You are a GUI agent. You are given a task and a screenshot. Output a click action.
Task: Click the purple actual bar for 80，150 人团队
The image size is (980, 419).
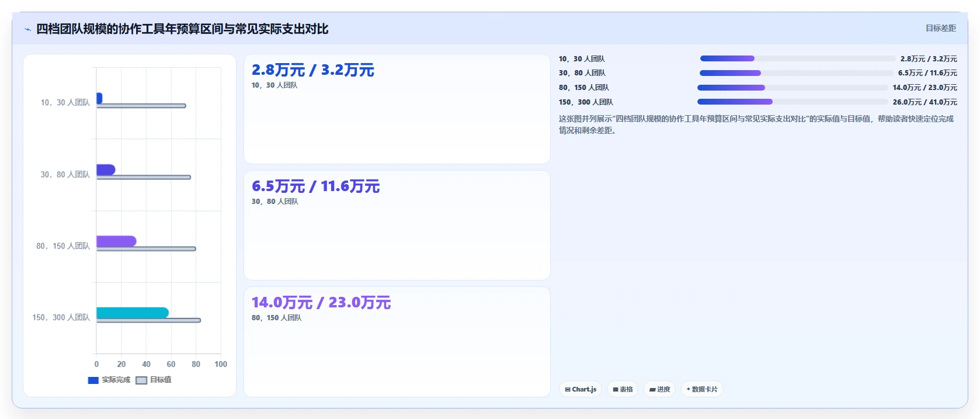pos(116,241)
